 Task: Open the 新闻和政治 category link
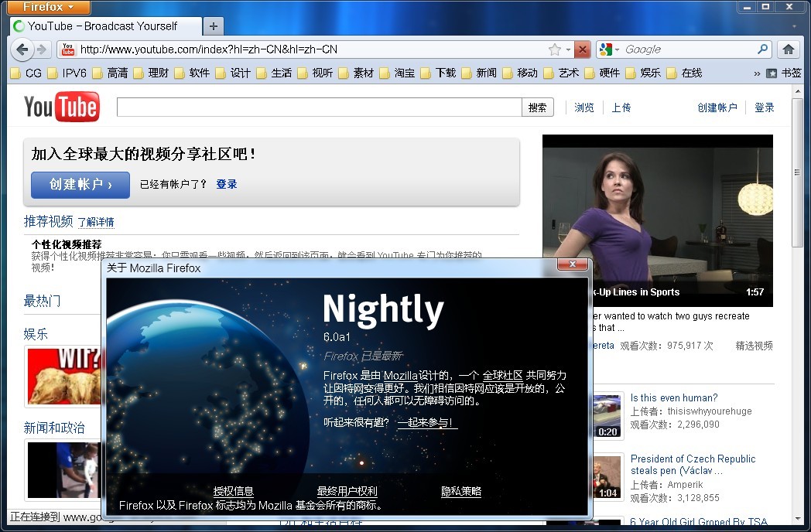(x=54, y=428)
